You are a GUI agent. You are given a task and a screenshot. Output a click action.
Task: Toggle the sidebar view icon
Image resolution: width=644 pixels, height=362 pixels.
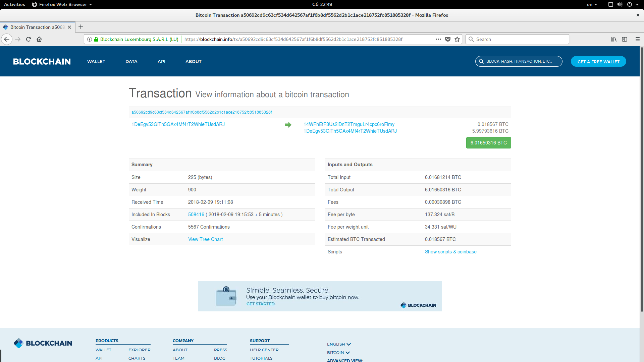point(625,39)
